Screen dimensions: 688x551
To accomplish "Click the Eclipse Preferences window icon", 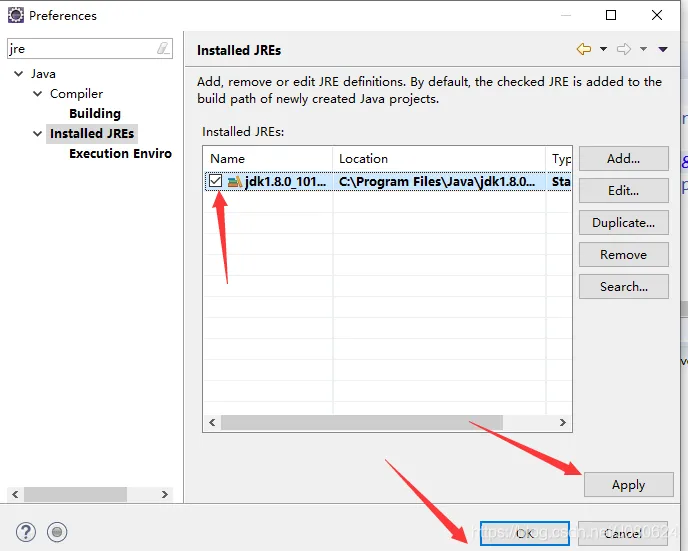I will [x=16, y=15].
